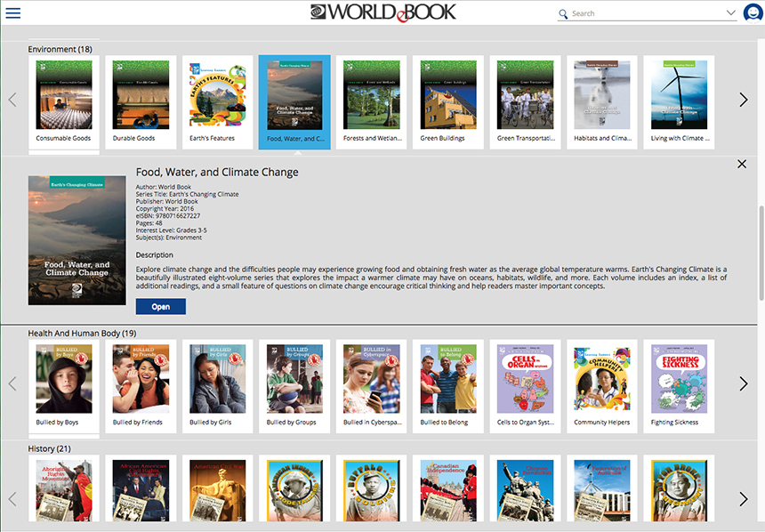
Task: Click the vertical page scrollbar
Action: pyautogui.click(x=761, y=254)
